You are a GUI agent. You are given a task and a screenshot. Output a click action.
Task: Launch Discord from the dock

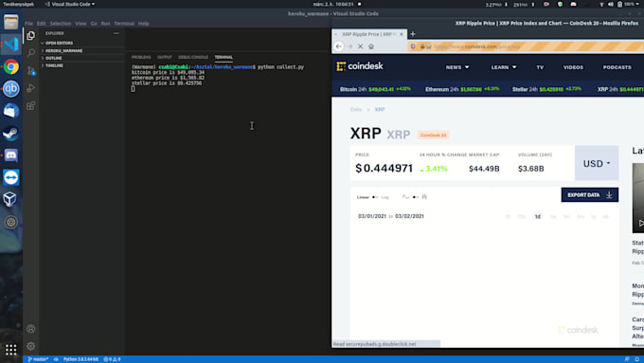11,155
